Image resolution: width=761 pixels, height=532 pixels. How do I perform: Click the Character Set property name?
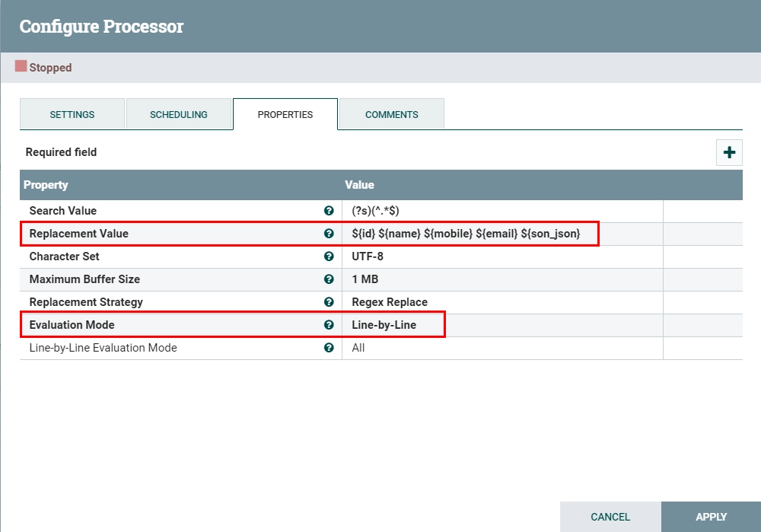click(64, 256)
